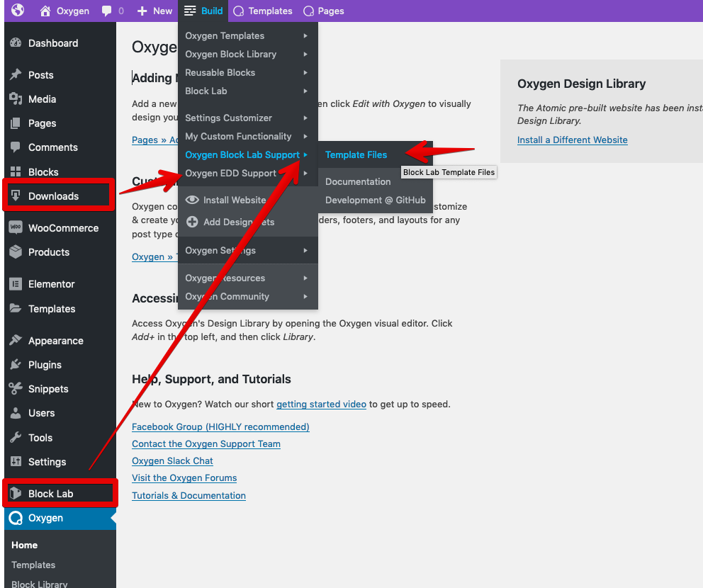This screenshot has width=703, height=588.
Task: Expand the Reusable Blocks submenu arrow
Action: (x=305, y=72)
